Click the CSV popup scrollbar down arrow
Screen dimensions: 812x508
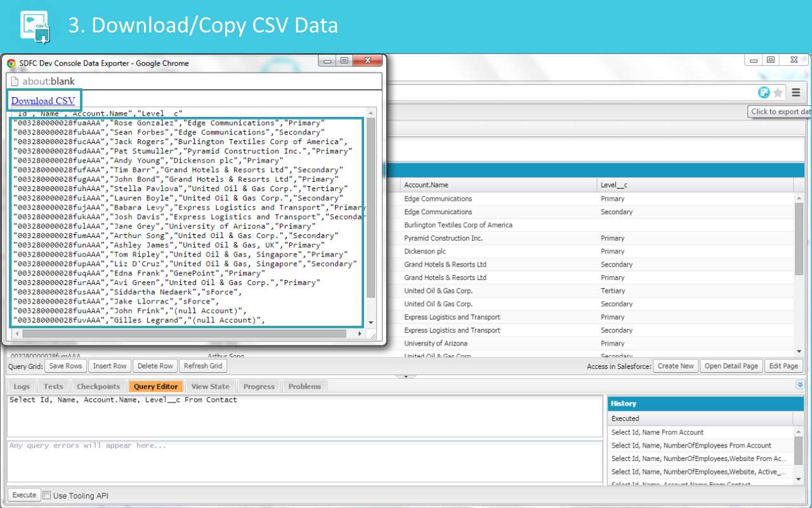[371, 323]
